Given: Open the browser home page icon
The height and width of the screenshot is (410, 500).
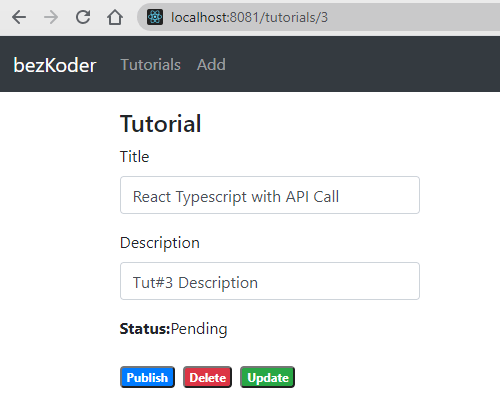Looking at the screenshot, I should pos(115,17).
